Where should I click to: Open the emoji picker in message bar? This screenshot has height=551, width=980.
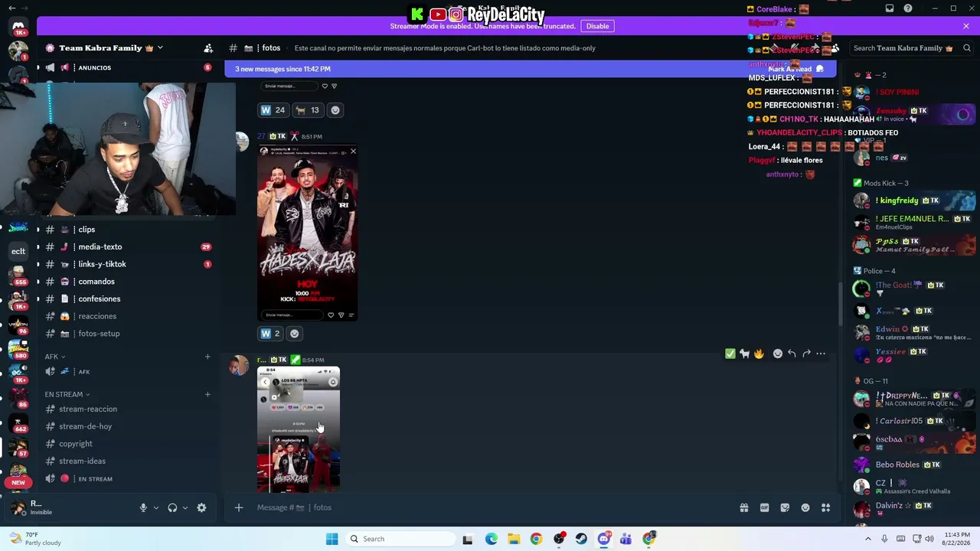point(805,507)
